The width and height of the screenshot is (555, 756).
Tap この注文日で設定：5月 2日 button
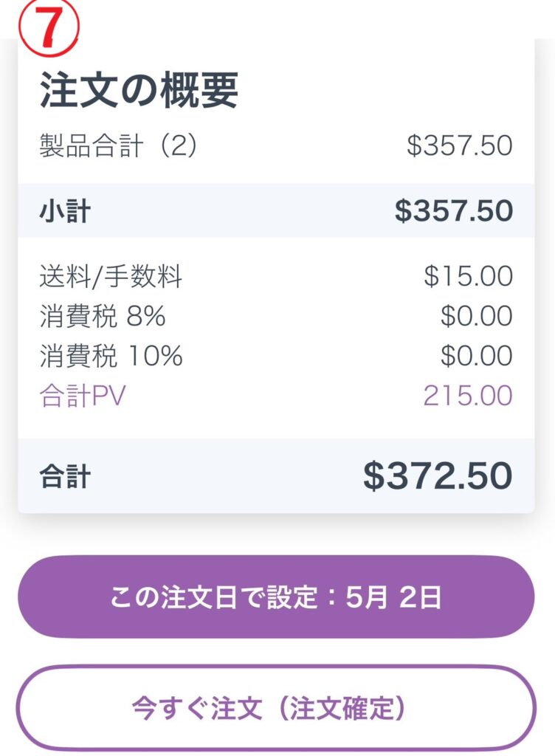pyautogui.click(x=276, y=597)
